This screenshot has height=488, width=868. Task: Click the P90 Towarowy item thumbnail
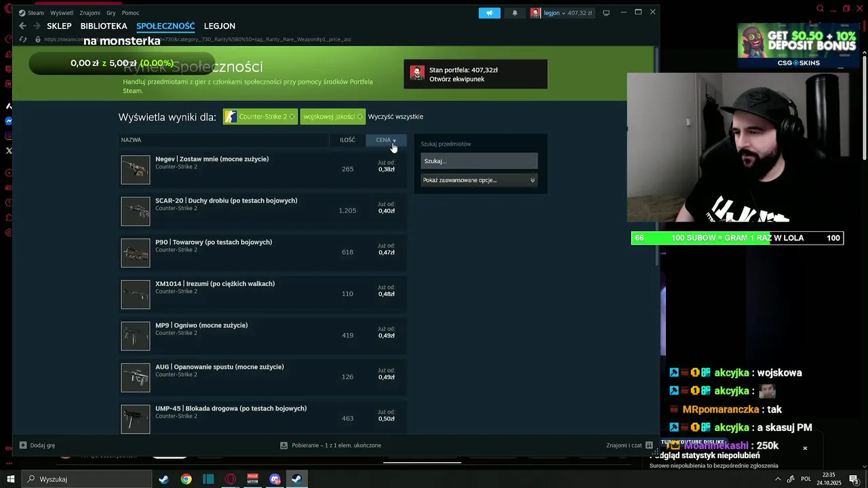coord(136,253)
